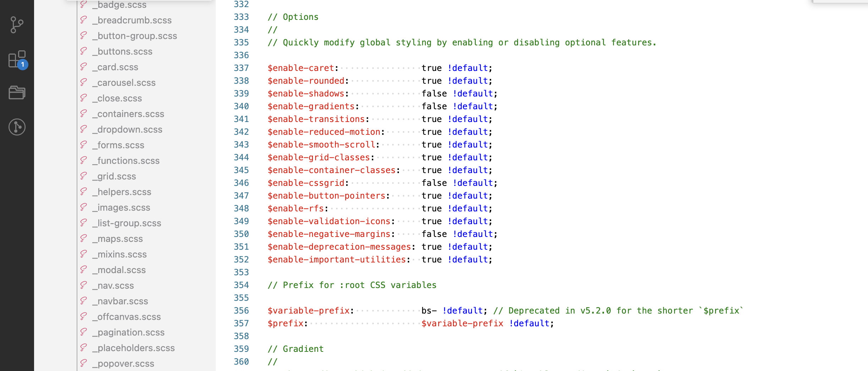Open _placeholders.scss file

133,348
